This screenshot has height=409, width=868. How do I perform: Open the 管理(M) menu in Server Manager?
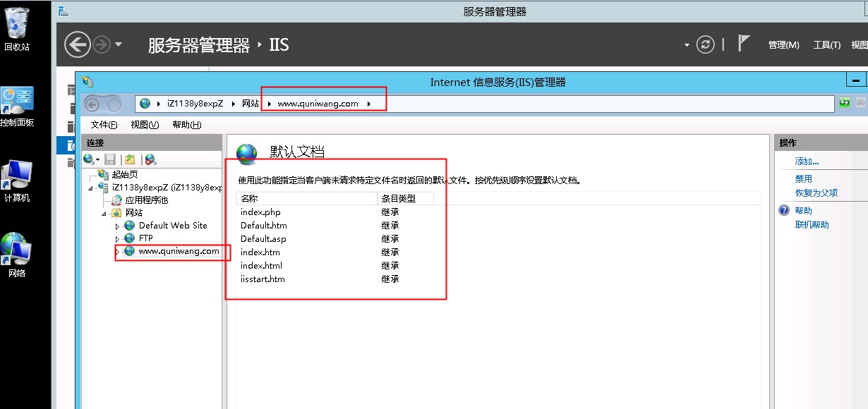(783, 45)
